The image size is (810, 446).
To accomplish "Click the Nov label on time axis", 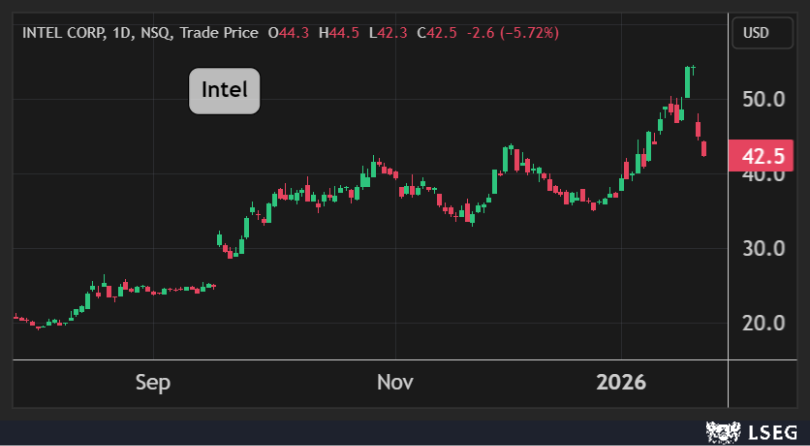I will [x=396, y=383].
